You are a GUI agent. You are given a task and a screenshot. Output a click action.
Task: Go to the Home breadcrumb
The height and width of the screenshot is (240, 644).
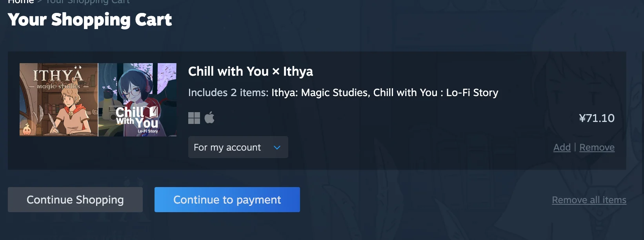[21, 2]
